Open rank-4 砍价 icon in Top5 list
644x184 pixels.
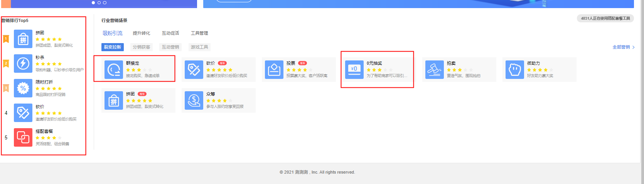click(x=23, y=113)
